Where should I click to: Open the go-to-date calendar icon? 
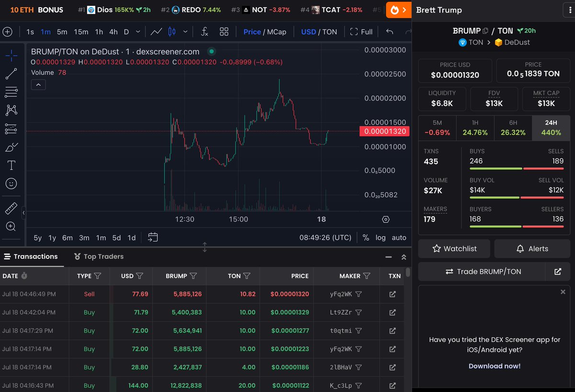153,237
